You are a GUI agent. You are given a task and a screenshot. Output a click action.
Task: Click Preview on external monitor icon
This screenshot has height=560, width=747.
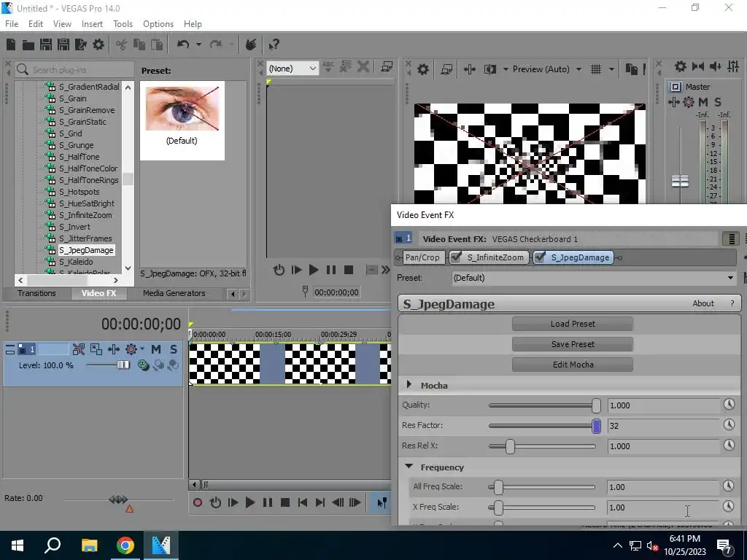[446, 69]
